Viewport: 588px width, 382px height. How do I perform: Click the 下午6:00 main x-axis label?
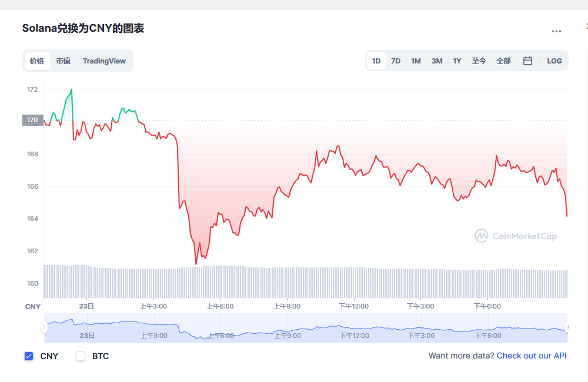coord(487,306)
